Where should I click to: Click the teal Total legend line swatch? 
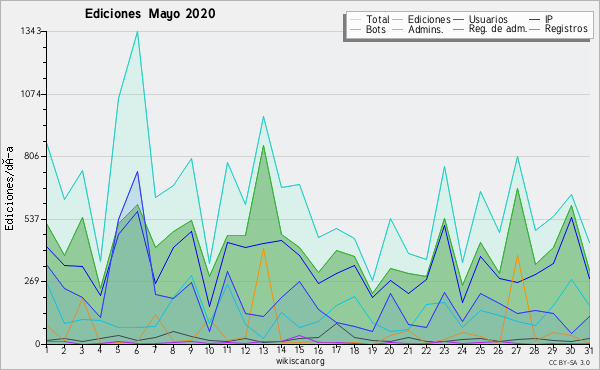pyautogui.click(x=356, y=20)
